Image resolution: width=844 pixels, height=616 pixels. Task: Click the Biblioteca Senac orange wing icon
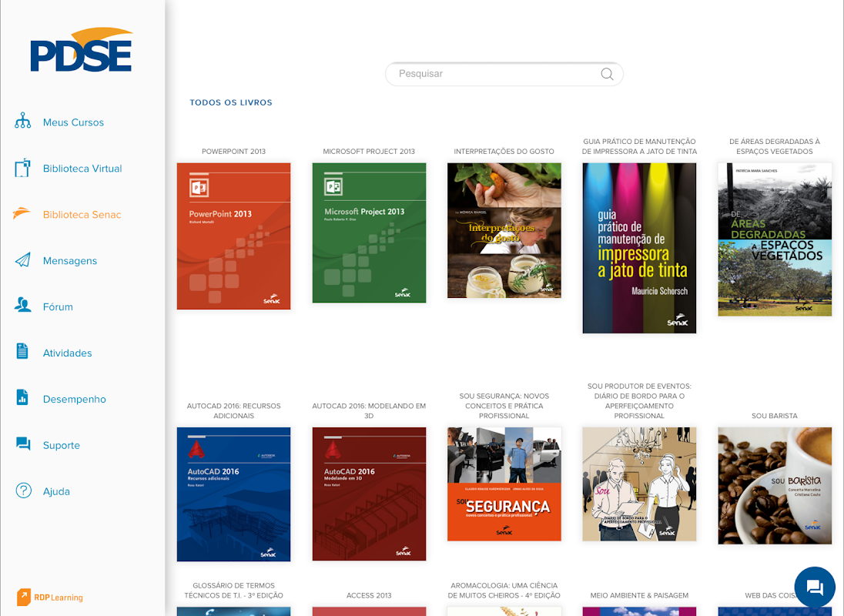point(22,213)
